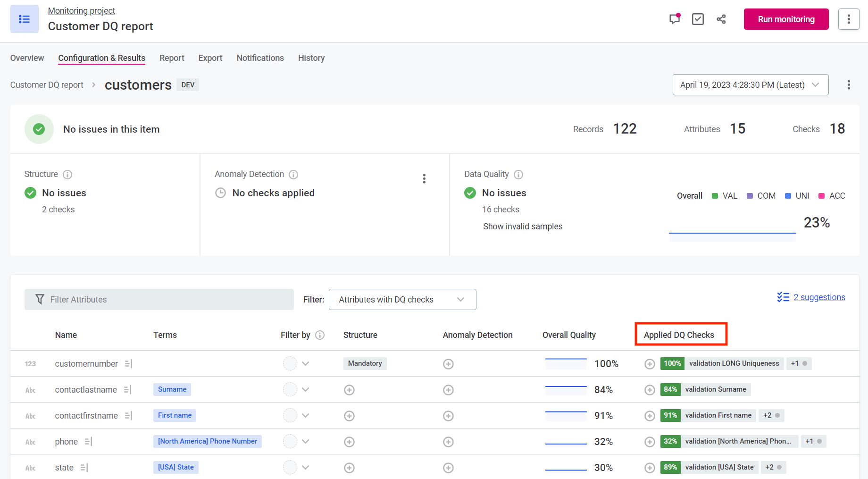Toggle UNI dimension in quality legend
This screenshot has width=868, height=479.
pos(797,196)
